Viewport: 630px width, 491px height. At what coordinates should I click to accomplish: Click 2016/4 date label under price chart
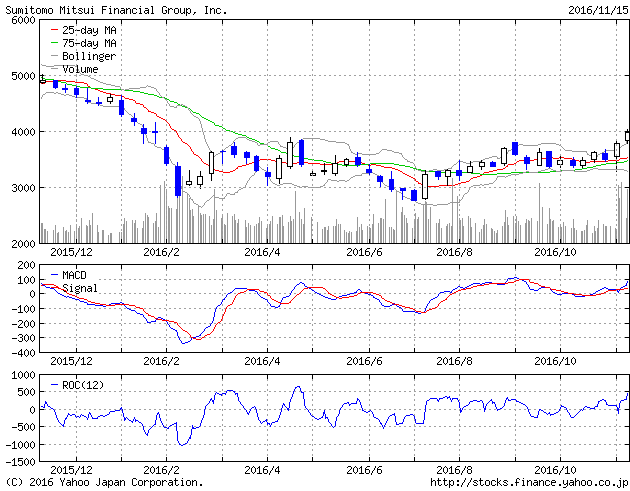click(262, 253)
